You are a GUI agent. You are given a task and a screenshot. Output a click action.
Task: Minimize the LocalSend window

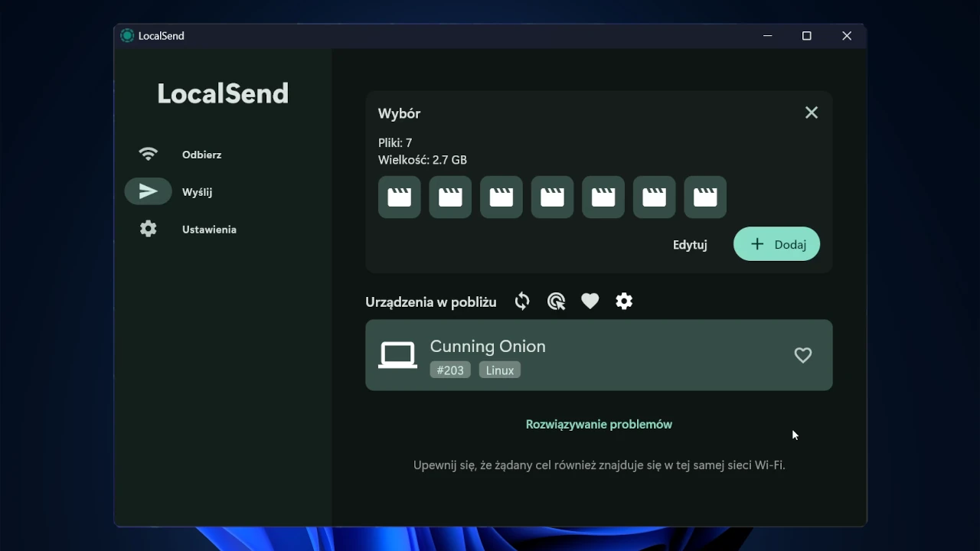(x=768, y=36)
